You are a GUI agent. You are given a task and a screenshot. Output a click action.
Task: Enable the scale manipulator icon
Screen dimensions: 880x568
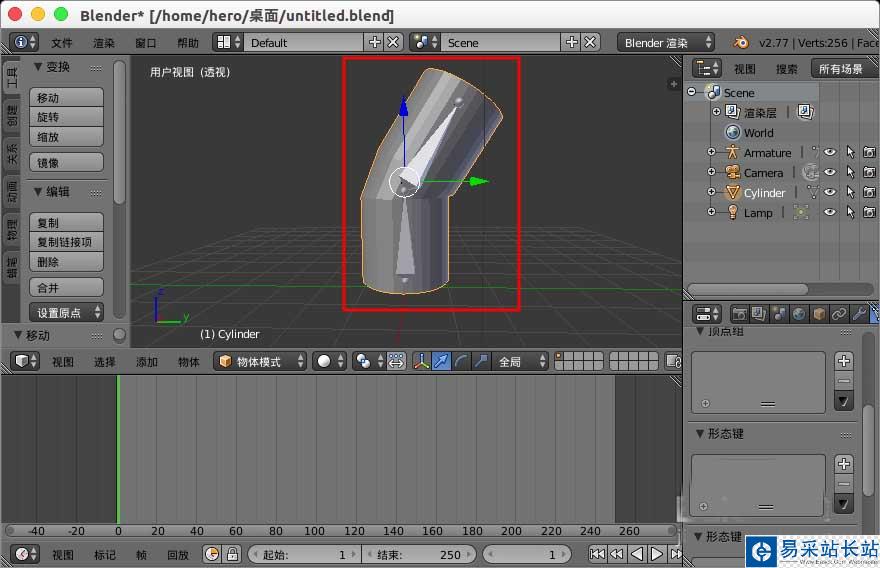click(x=480, y=361)
